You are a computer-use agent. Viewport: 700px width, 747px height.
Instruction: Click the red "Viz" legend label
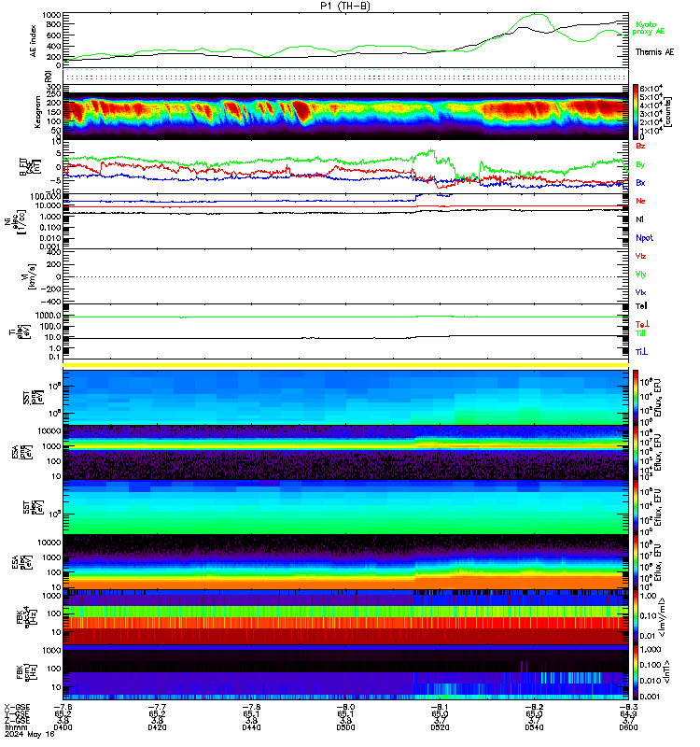point(640,256)
